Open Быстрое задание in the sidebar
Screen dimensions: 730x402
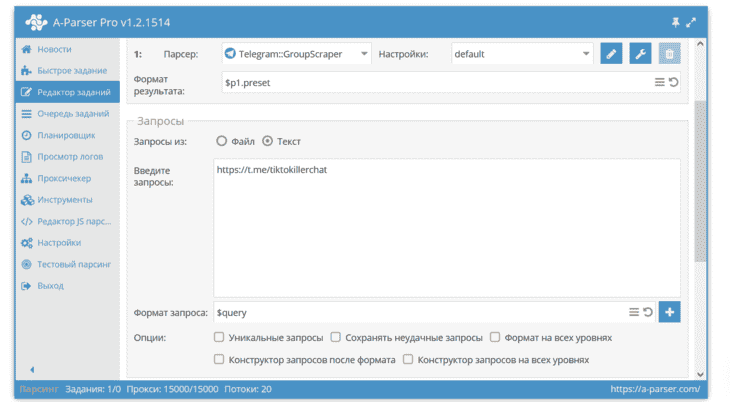(x=68, y=71)
